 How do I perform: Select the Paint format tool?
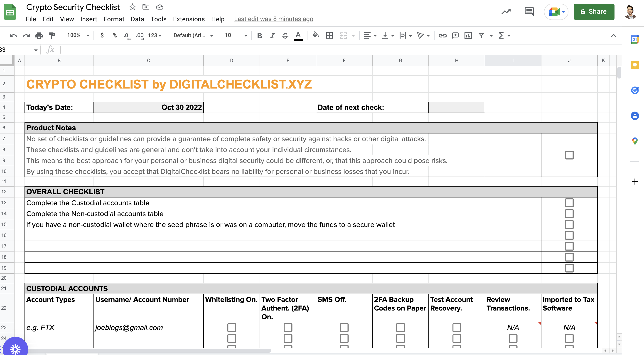pyautogui.click(x=52, y=35)
